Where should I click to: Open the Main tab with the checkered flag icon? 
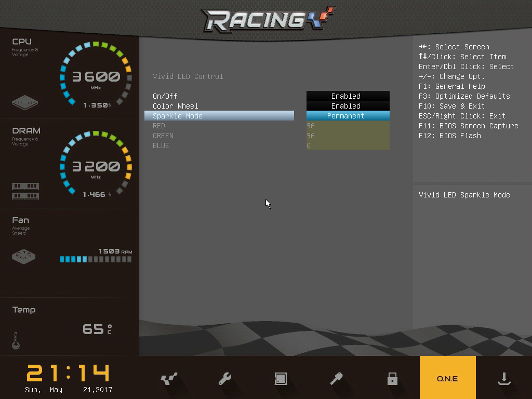[169, 379]
